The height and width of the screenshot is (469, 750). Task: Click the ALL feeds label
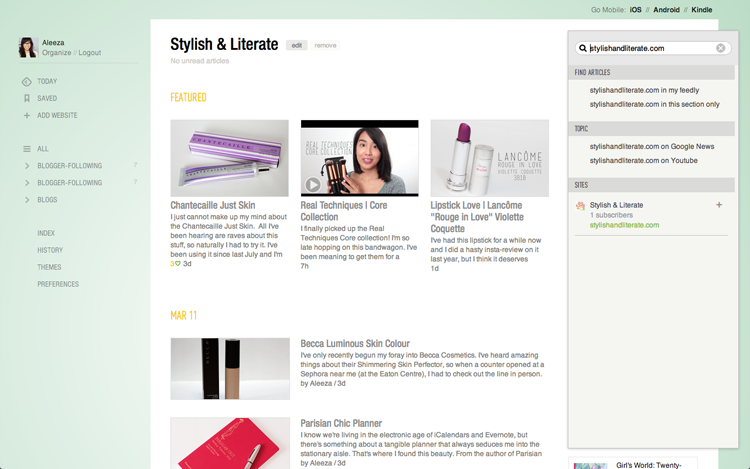[x=43, y=149]
